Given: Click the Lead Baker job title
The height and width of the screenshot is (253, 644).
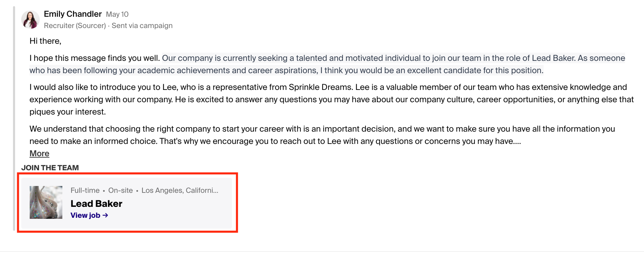Looking at the screenshot, I should click(x=96, y=204).
